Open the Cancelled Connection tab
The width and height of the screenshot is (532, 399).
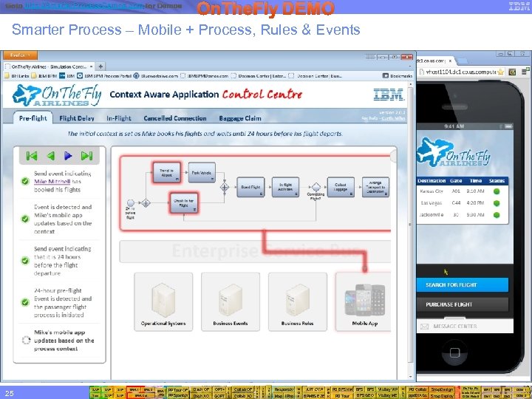(x=175, y=118)
